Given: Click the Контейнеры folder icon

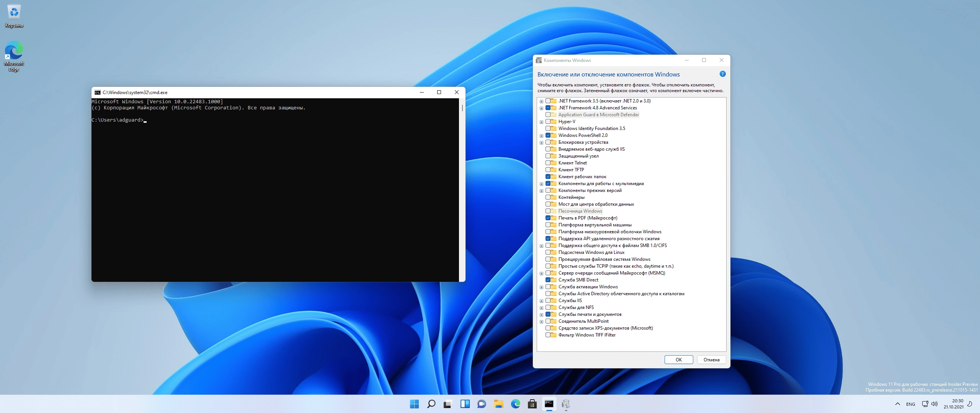Looking at the screenshot, I should click(554, 197).
